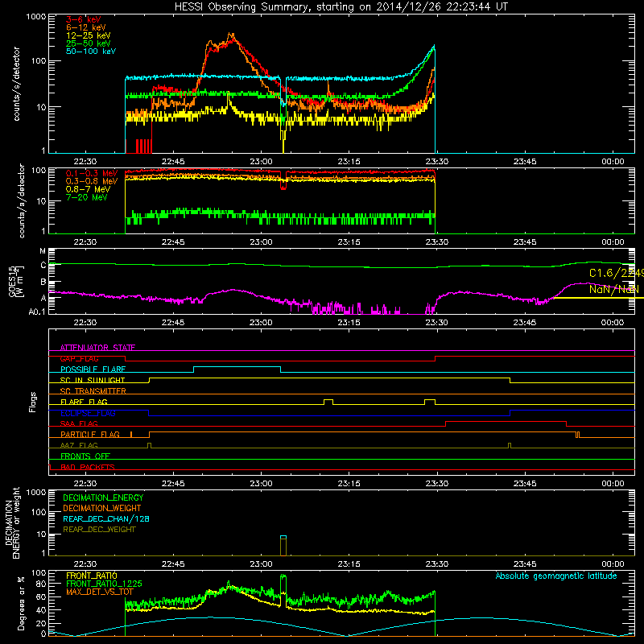Click the SAA_FLAG label

point(79,423)
